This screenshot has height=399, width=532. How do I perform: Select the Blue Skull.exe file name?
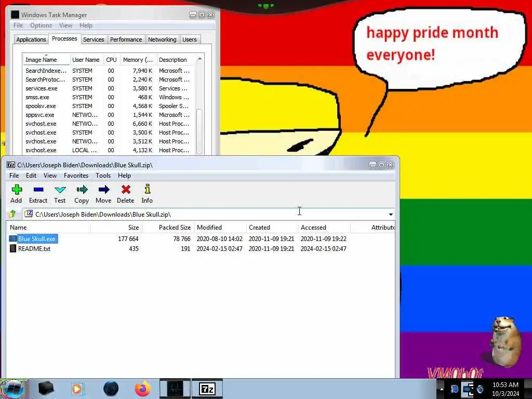(37, 239)
